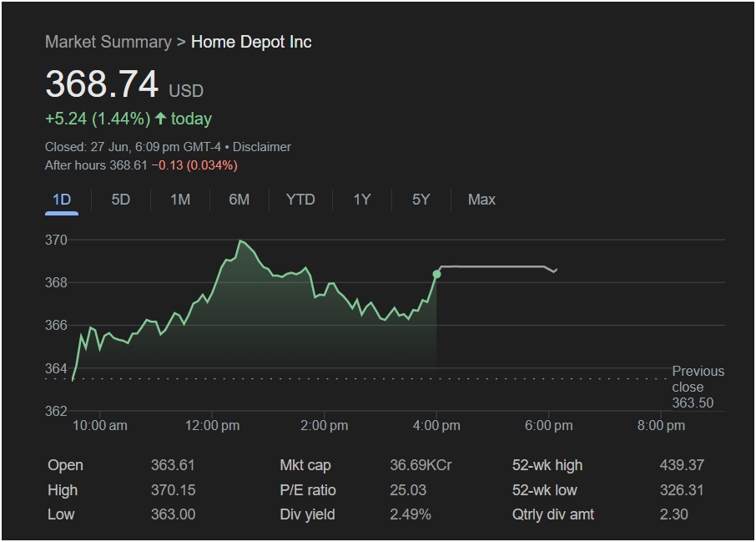Switch to the 5D chart tab
The width and height of the screenshot is (756, 542).
point(120,200)
